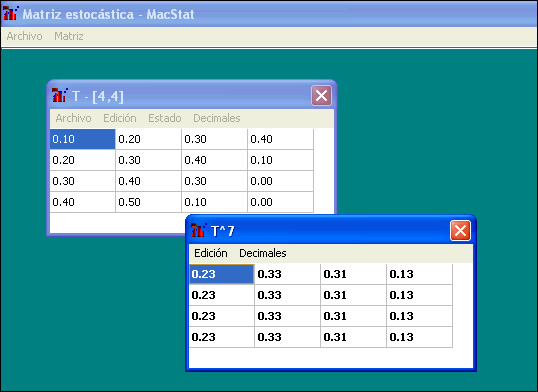Select the 0.30 cell in the second row of T

(x=149, y=160)
